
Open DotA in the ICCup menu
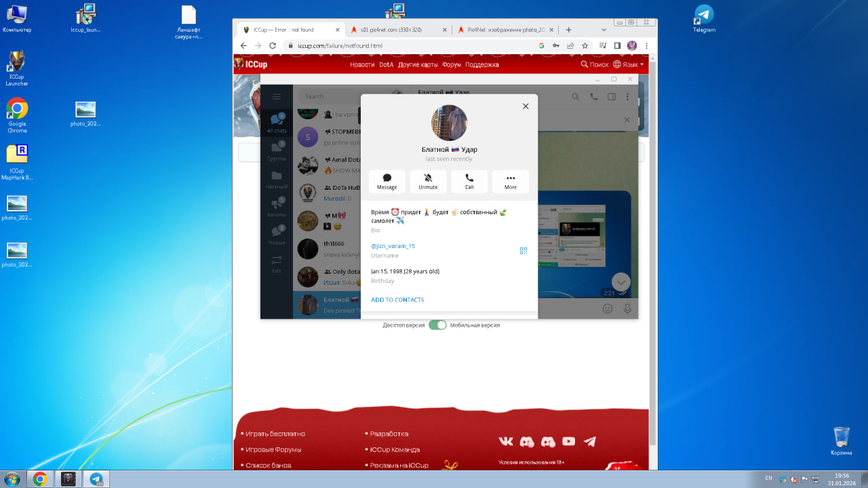387,64
